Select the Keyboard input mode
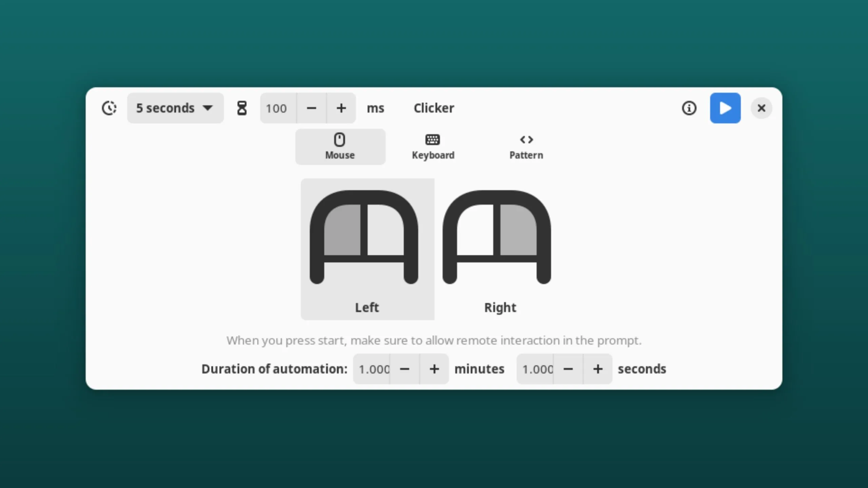This screenshot has height=488, width=868. pos(433,146)
